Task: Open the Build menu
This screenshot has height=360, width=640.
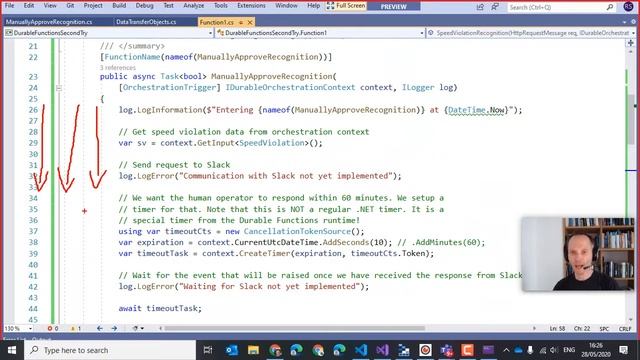Action: [x=119, y=6]
